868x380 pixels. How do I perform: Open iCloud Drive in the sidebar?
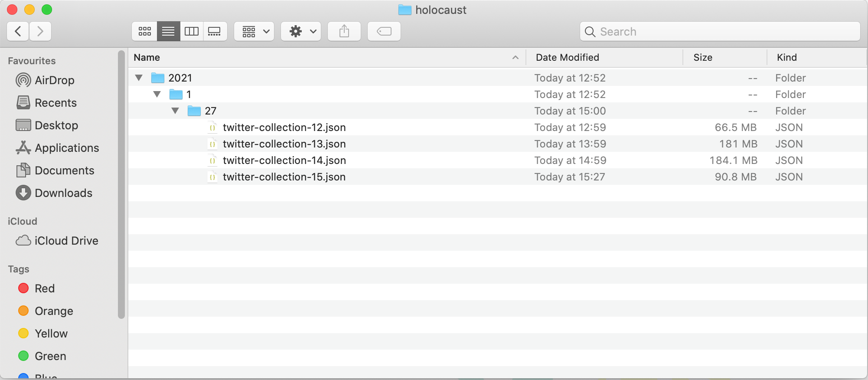pos(57,241)
